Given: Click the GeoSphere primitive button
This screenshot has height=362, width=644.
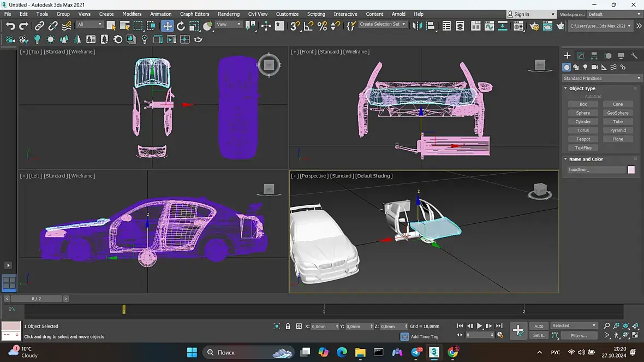Looking at the screenshot, I should (x=618, y=113).
